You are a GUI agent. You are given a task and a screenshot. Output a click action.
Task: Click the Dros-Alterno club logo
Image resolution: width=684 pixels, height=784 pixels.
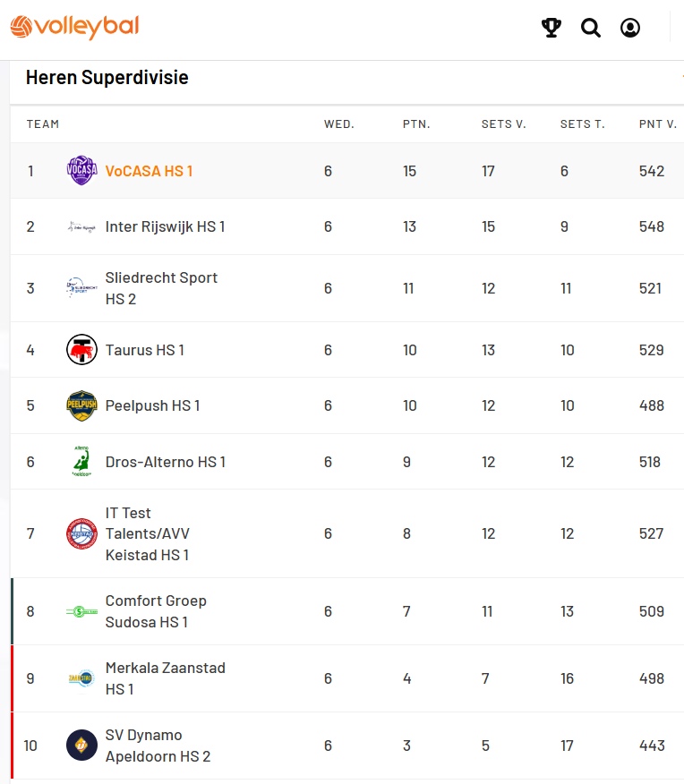click(81, 462)
